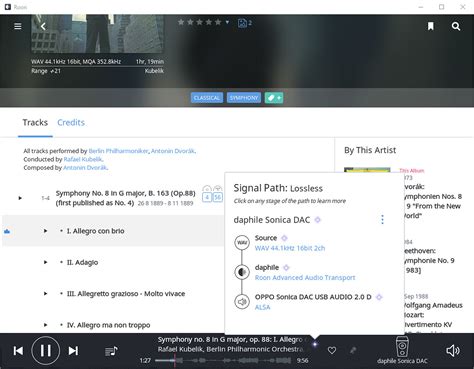Switch to the Tracks tab
The width and height of the screenshot is (474, 369).
pyautogui.click(x=35, y=123)
